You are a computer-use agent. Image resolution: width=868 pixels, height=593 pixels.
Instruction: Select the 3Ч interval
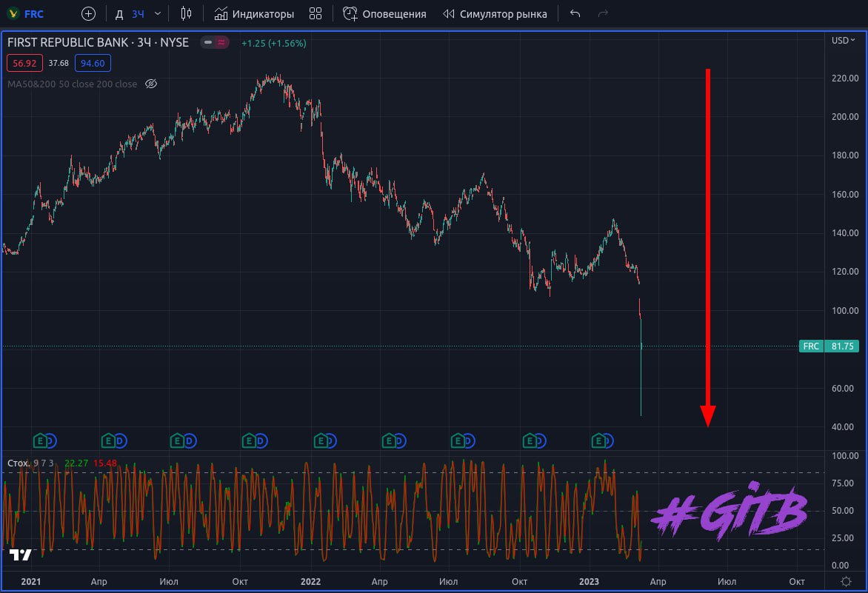click(138, 14)
